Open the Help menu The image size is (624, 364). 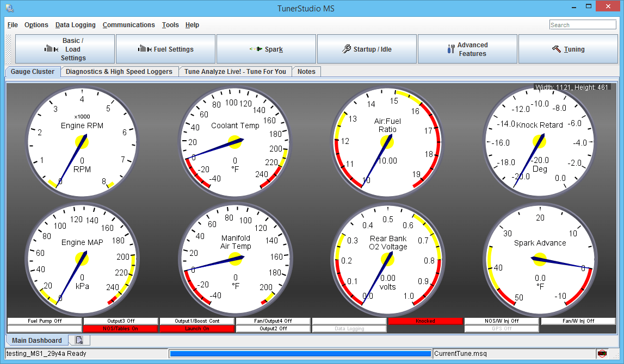192,24
